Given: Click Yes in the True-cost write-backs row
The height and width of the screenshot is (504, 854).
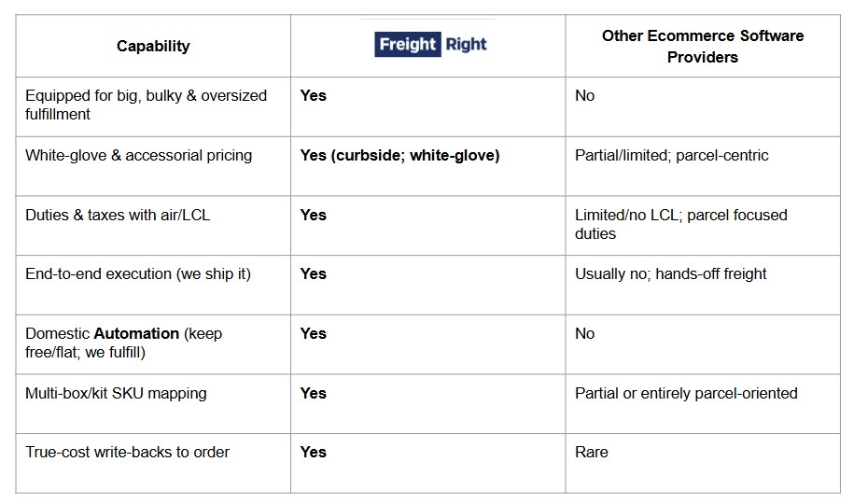Looking at the screenshot, I should click(313, 452).
